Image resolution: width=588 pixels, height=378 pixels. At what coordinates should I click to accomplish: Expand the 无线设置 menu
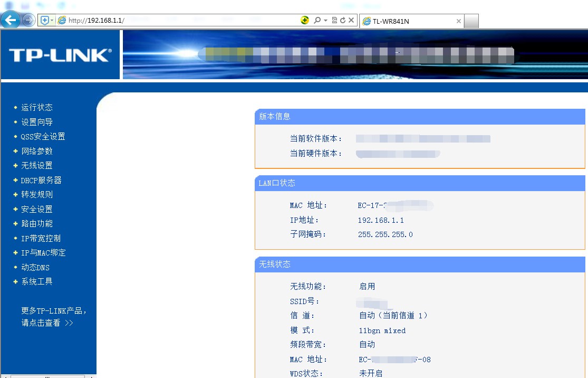coord(37,165)
